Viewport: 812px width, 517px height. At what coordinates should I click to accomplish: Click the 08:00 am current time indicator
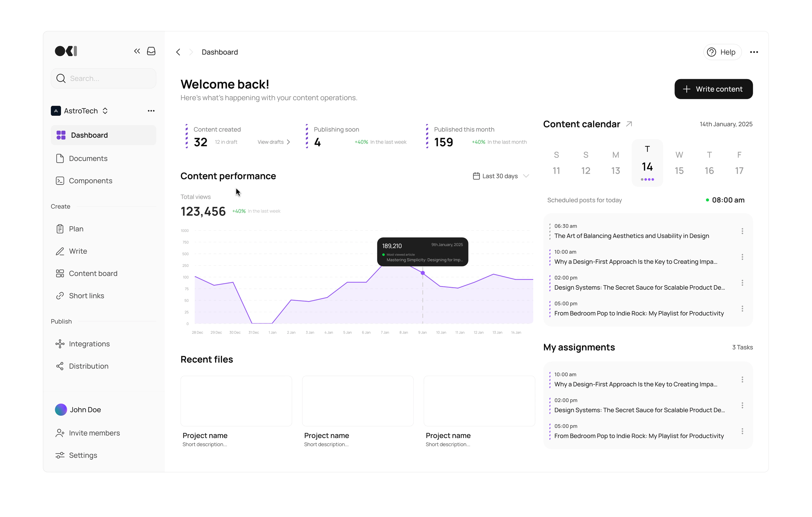(x=725, y=200)
